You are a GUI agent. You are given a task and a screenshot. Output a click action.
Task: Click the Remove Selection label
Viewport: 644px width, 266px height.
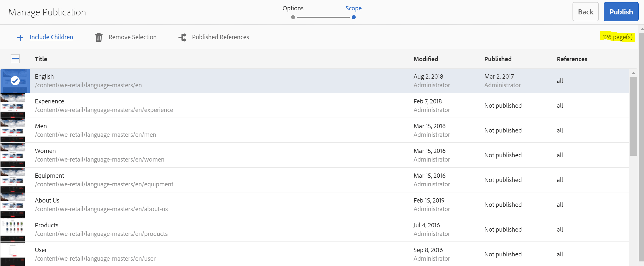click(x=132, y=37)
